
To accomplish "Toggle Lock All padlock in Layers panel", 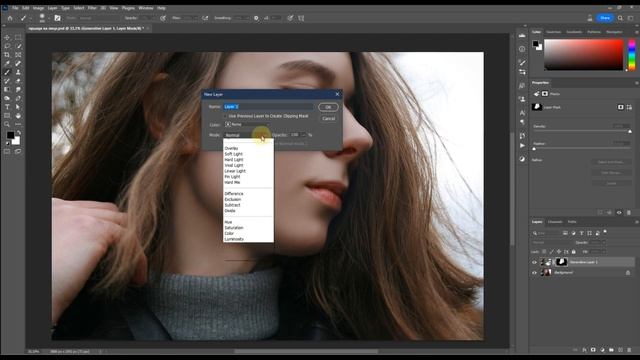I will tap(573, 252).
